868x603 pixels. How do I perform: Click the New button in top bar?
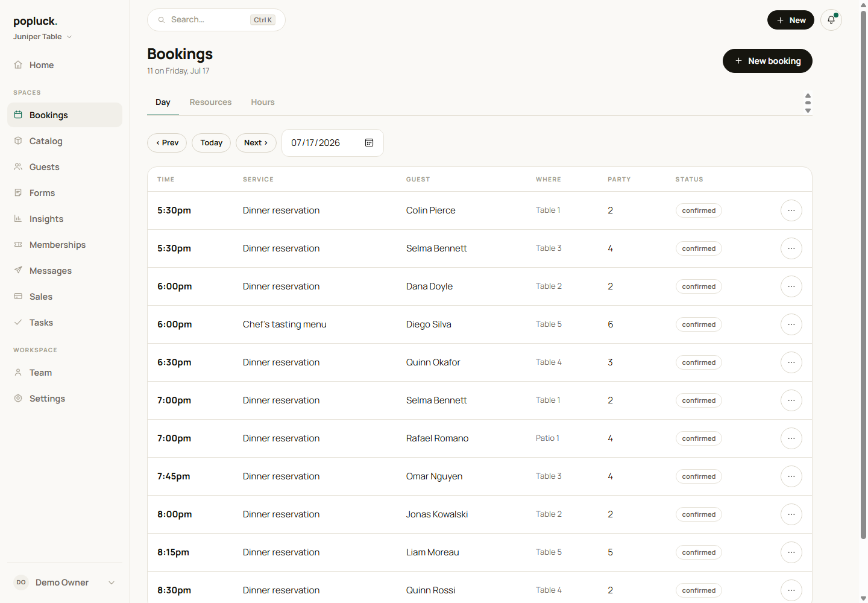[x=791, y=20]
